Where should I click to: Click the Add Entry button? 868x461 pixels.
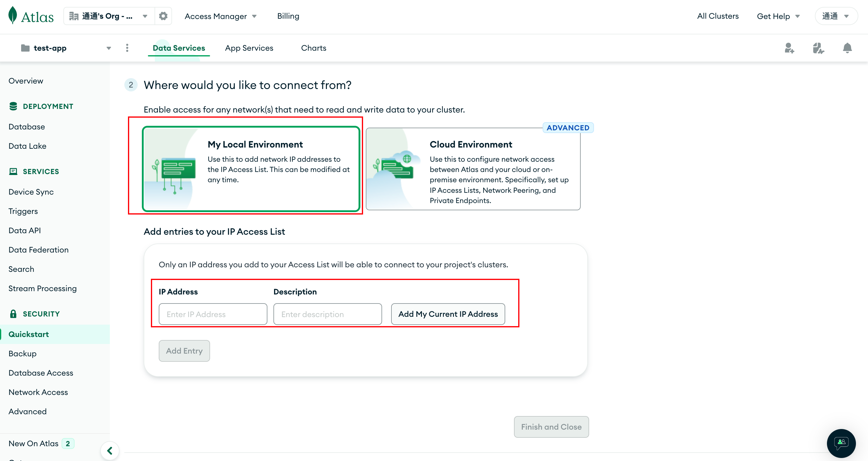[x=184, y=350]
